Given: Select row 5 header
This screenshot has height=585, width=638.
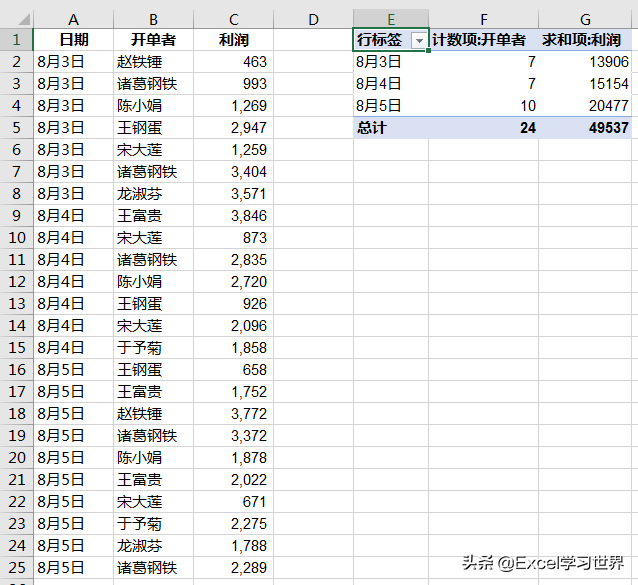Looking at the screenshot, I should pyautogui.click(x=16, y=128).
